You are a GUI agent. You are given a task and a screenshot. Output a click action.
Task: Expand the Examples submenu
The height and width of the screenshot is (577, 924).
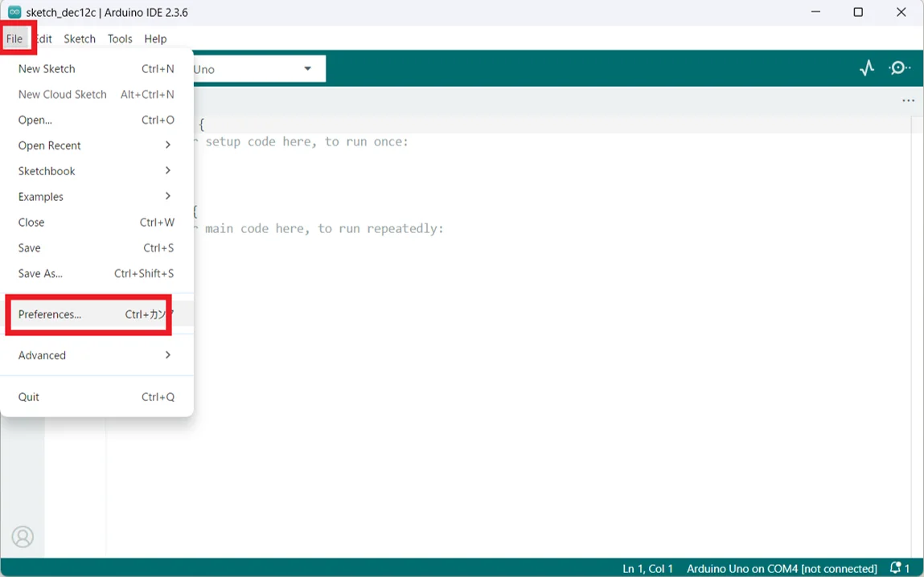point(97,197)
